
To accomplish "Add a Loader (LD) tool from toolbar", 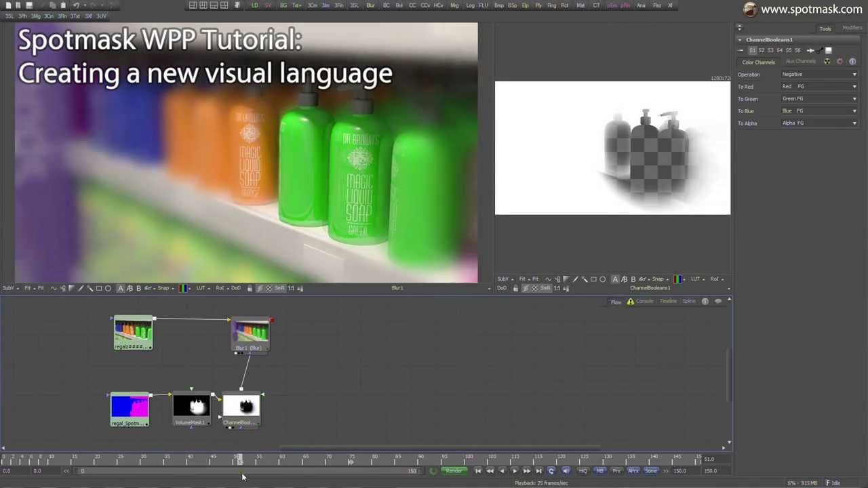I will click(255, 5).
